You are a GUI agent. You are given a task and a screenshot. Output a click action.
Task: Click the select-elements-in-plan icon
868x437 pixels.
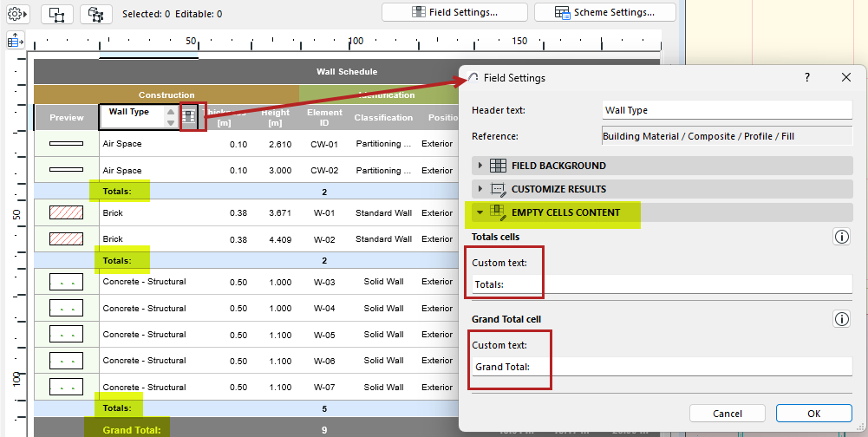click(x=57, y=14)
